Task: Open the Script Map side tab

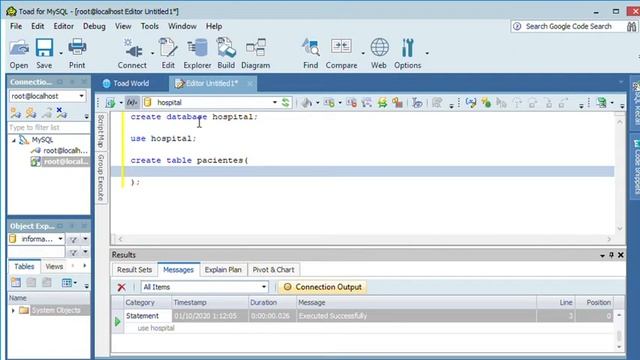Action: click(x=101, y=131)
